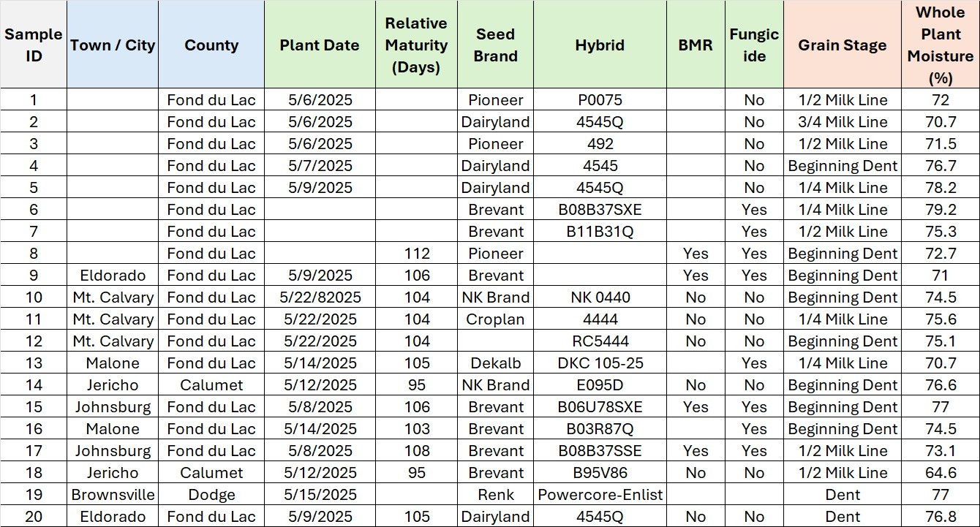The width and height of the screenshot is (980, 527).
Task: Select the RC5444 hybrid cell
Action: [600, 341]
